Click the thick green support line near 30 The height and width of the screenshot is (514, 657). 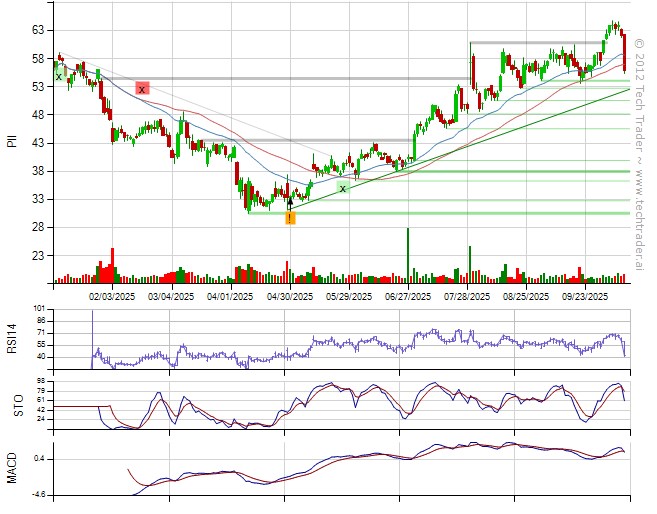point(450,213)
